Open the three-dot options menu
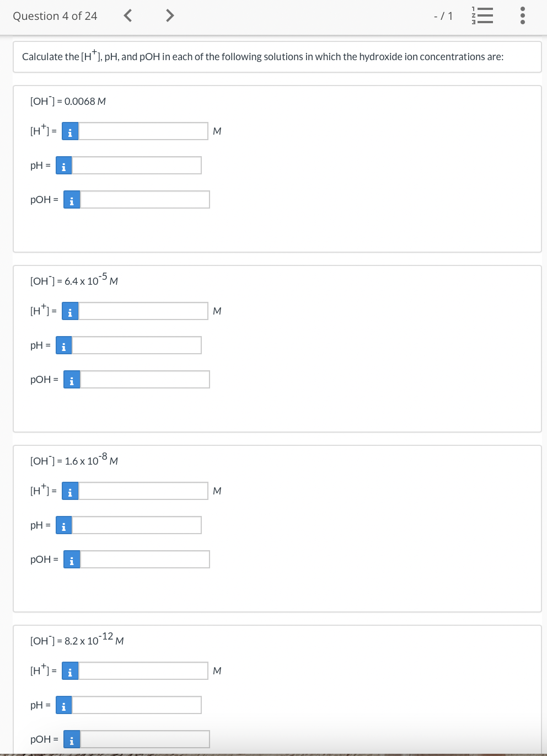The width and height of the screenshot is (547, 756). [x=522, y=16]
